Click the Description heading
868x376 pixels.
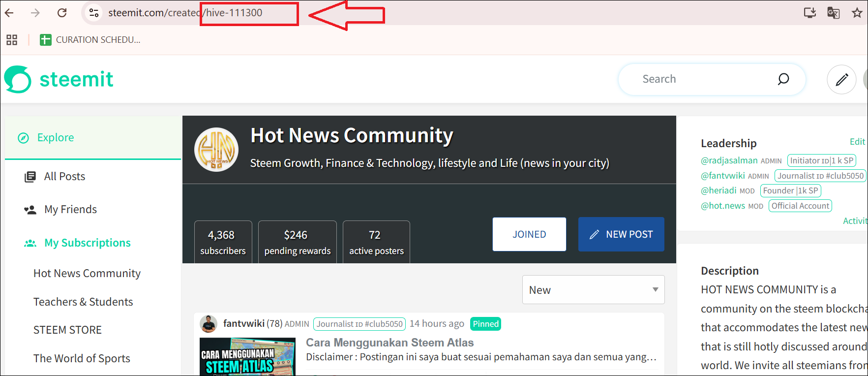click(730, 271)
